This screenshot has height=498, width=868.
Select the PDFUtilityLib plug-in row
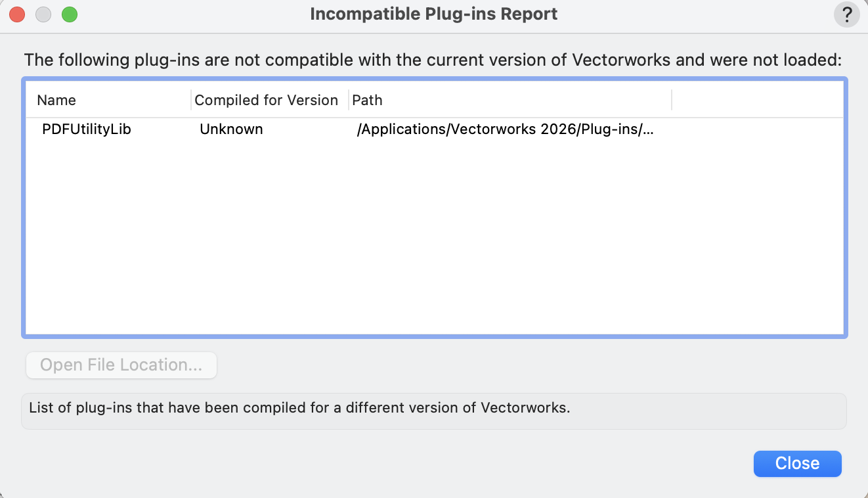pos(87,129)
